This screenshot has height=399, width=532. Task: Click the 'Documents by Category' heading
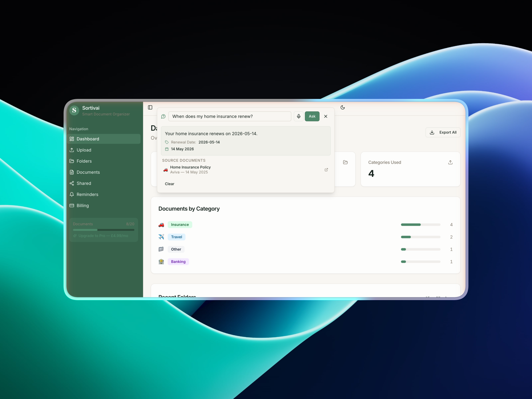189,209
